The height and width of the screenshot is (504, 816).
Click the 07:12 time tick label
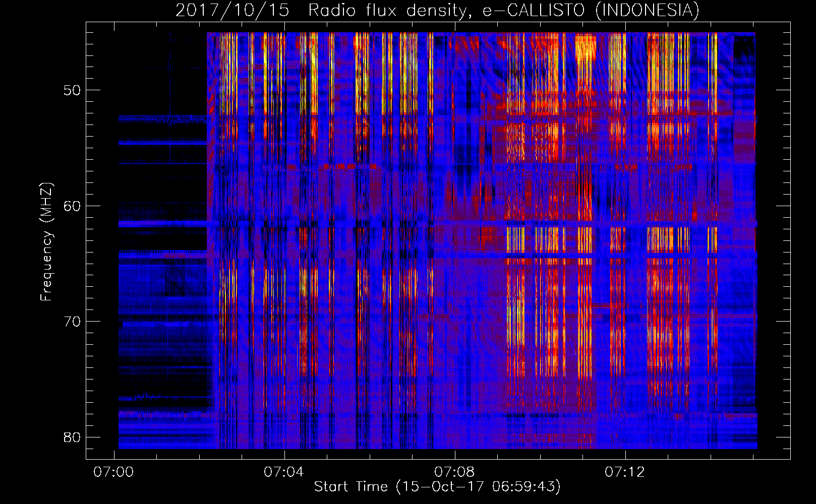[x=625, y=472]
